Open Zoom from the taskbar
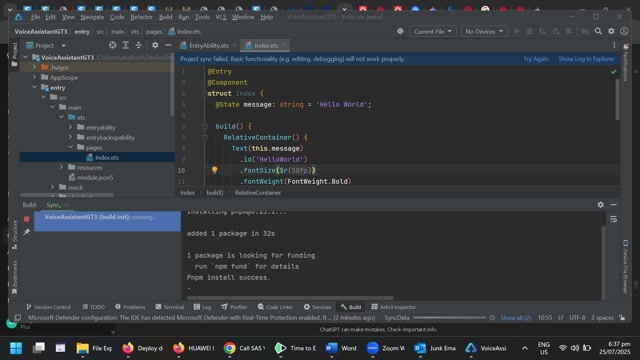This screenshot has height=360, width=640. pos(385,348)
